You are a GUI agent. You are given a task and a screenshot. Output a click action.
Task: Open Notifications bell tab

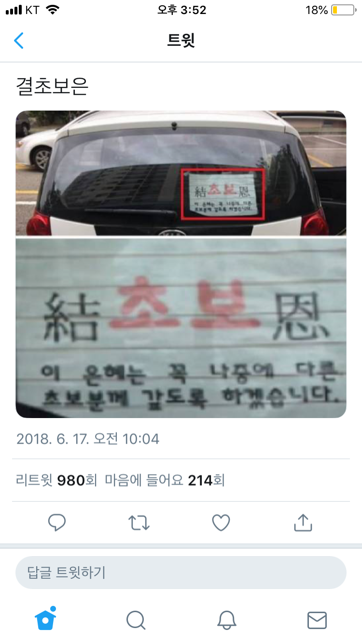click(226, 620)
